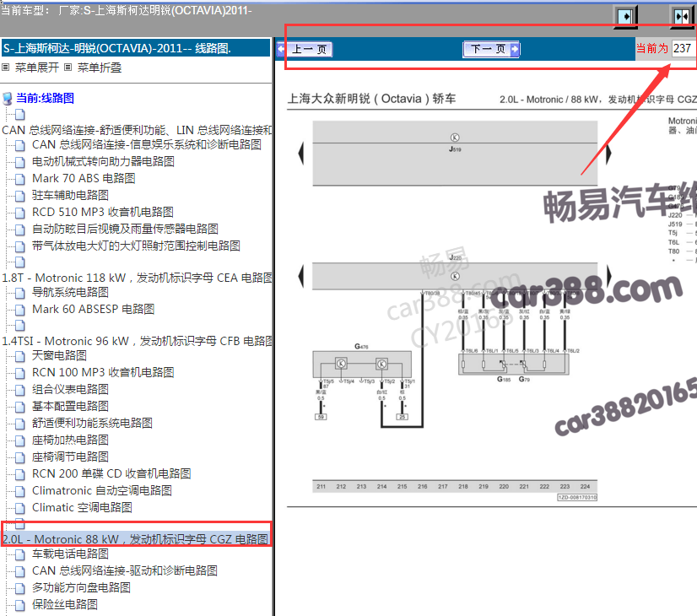The width and height of the screenshot is (697, 616).
Task: Open 组合仪表电路图
Action: [70, 389]
